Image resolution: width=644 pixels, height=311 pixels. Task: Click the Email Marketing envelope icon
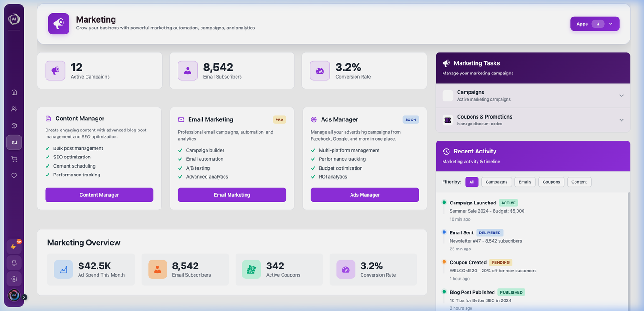(x=181, y=119)
